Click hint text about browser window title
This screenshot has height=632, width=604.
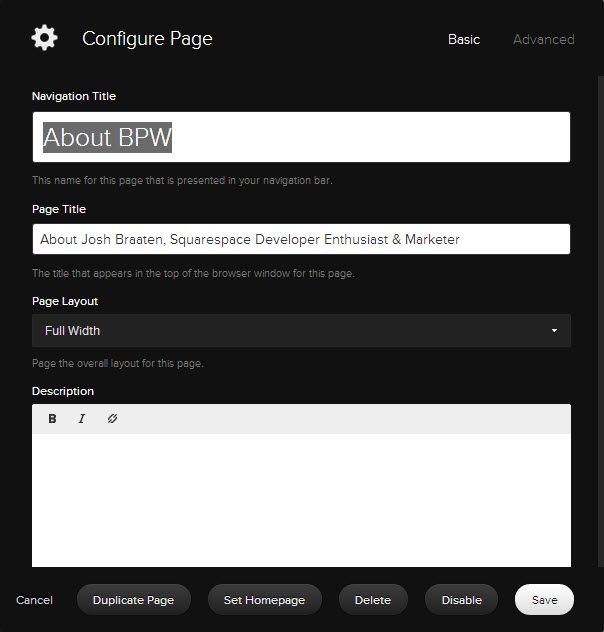click(x=193, y=273)
